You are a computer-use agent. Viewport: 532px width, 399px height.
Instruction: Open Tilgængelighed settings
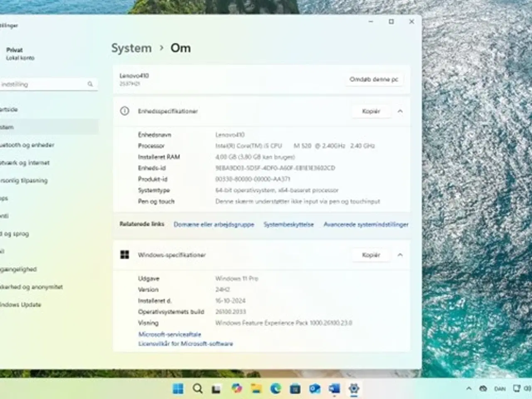(49, 269)
